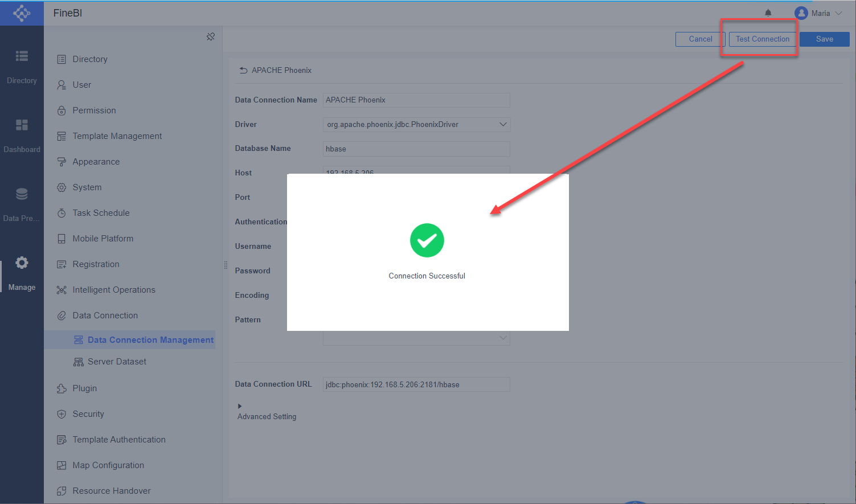This screenshot has height=504, width=856.
Task: Open the Pattern dropdown arrow
Action: pyautogui.click(x=503, y=338)
